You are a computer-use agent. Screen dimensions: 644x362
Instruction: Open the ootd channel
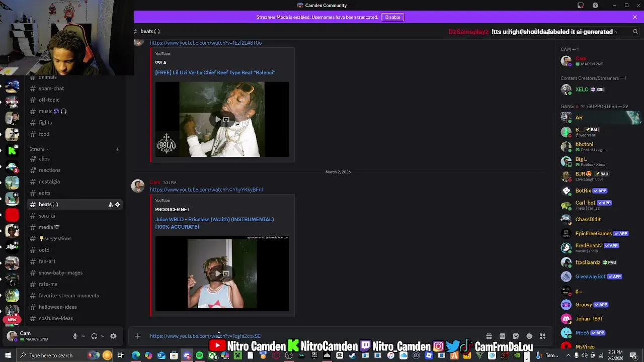[x=74, y=250]
